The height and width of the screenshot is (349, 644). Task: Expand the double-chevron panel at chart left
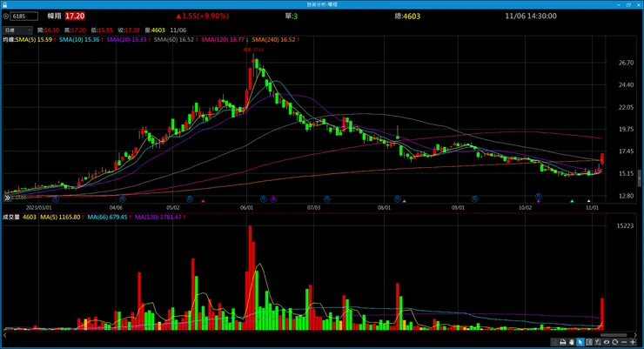(x=7, y=198)
